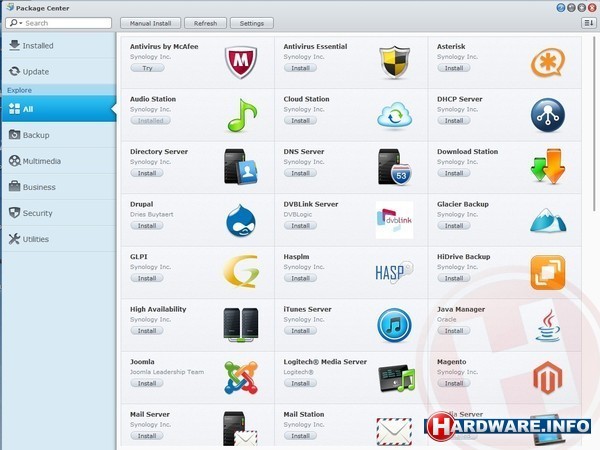The width and height of the screenshot is (600, 450).
Task: Install Java Manager
Action: [454, 331]
